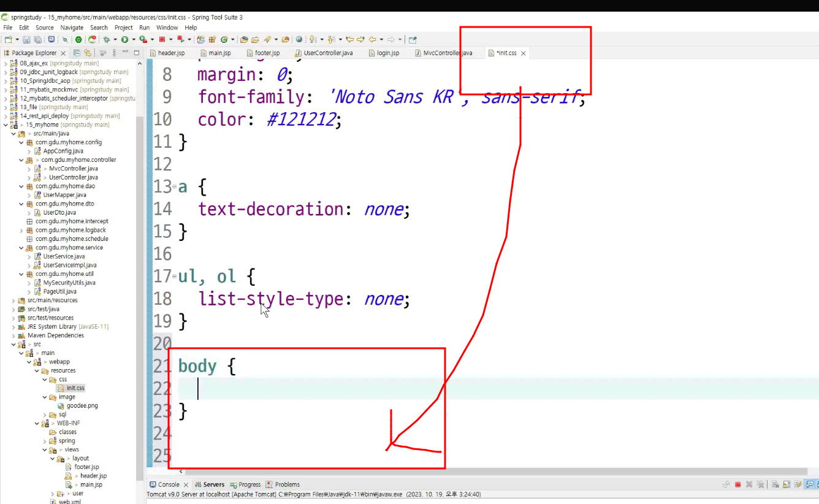Click the red Stop square in main toolbar
This screenshot has height=504, width=819.
click(162, 39)
